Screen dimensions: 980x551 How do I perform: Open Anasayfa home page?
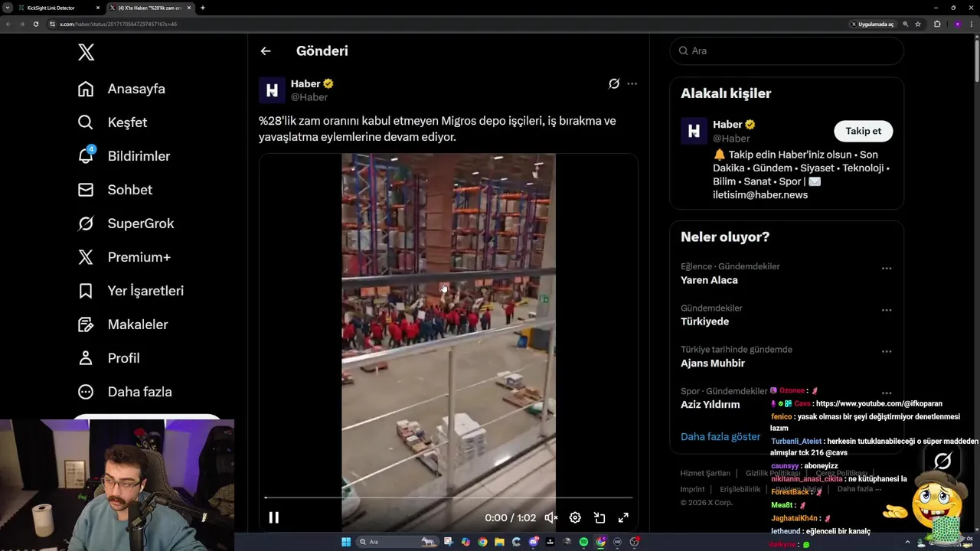(121, 89)
